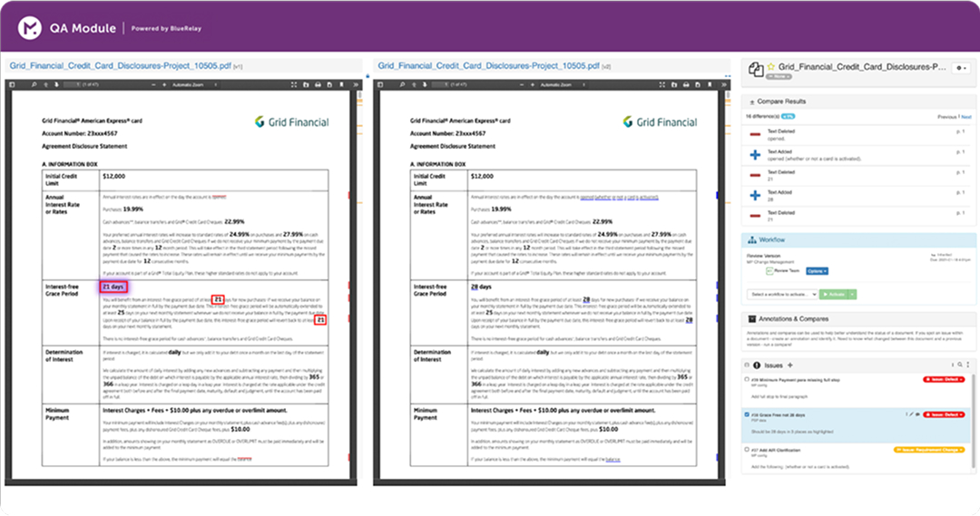Check the Minimum Payment issue checkbox

pyautogui.click(x=747, y=379)
